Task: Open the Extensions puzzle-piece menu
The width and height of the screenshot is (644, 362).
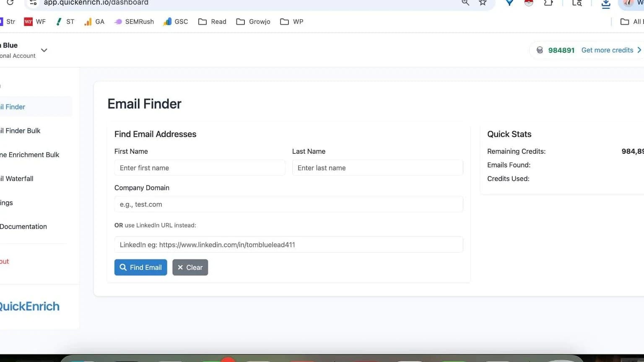Action: [x=548, y=3]
